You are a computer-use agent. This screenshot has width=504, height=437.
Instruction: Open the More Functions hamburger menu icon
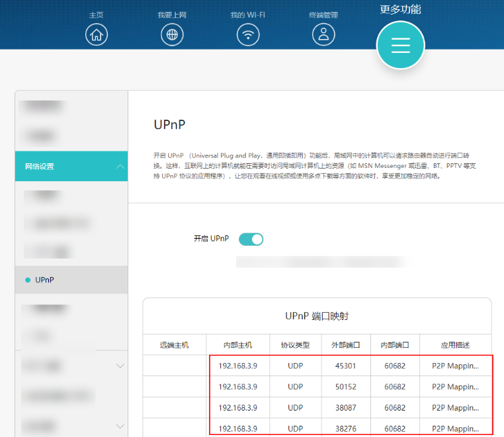coord(401,45)
